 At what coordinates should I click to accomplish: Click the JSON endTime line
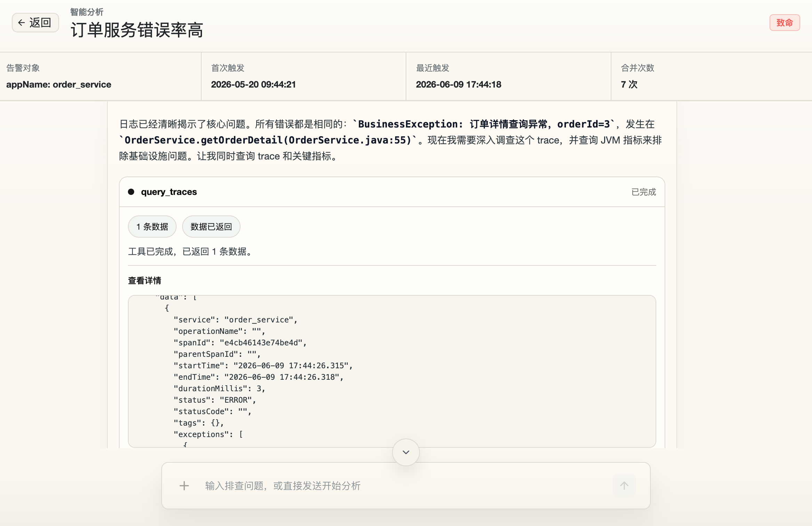click(258, 377)
